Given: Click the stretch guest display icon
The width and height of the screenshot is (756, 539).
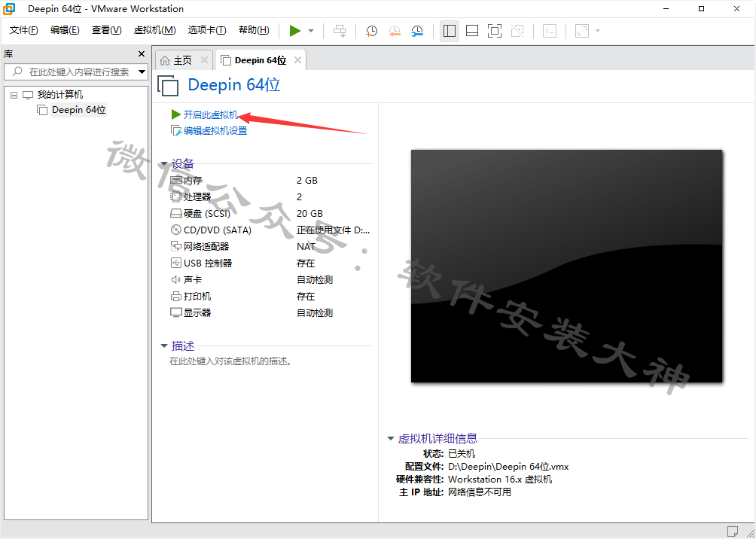Looking at the screenshot, I should 582,31.
